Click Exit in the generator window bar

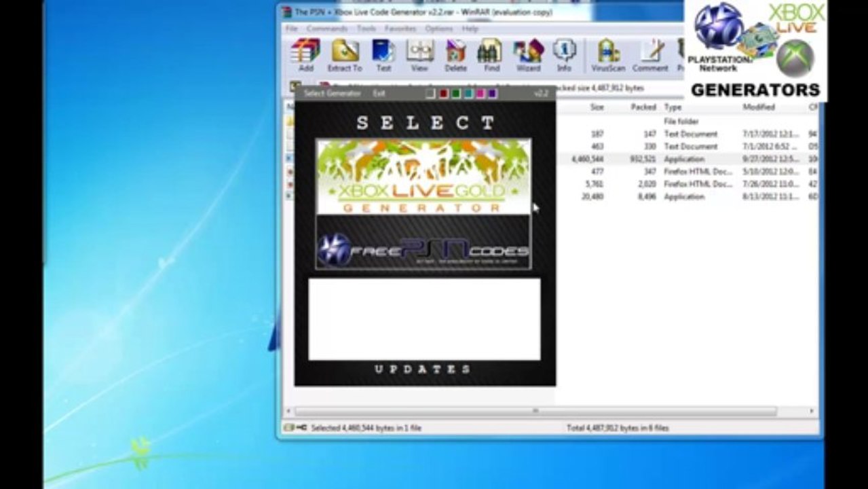point(379,93)
